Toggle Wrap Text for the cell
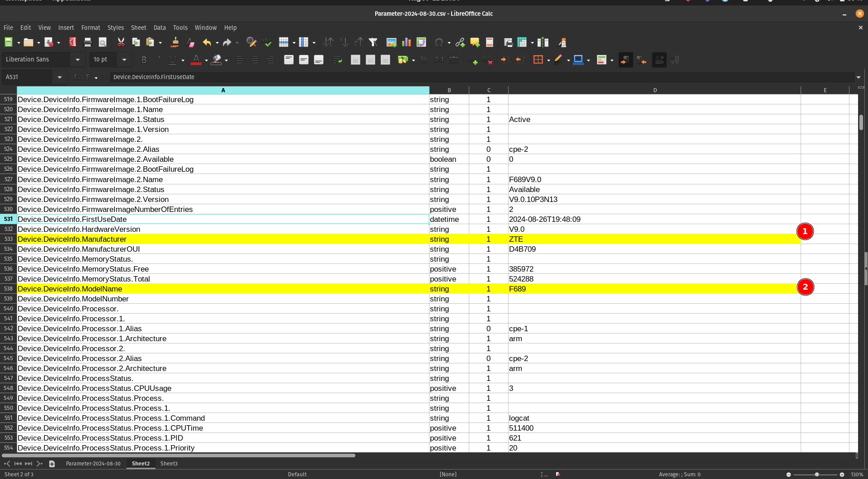This screenshot has height=479, width=868. click(x=337, y=60)
